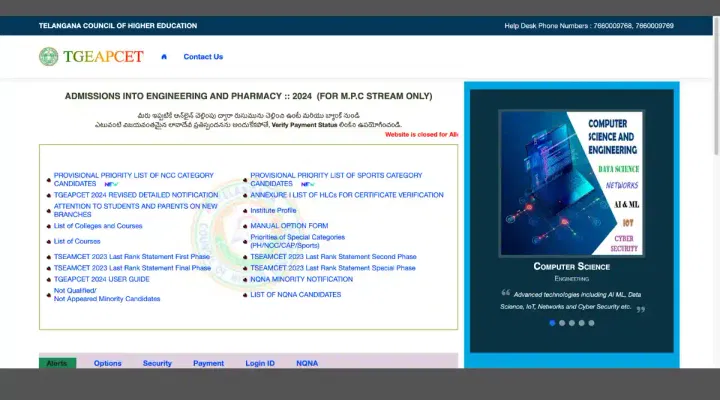Screen dimensions: 720x400
Task: Switch to the NQNA tab
Action: 307,363
